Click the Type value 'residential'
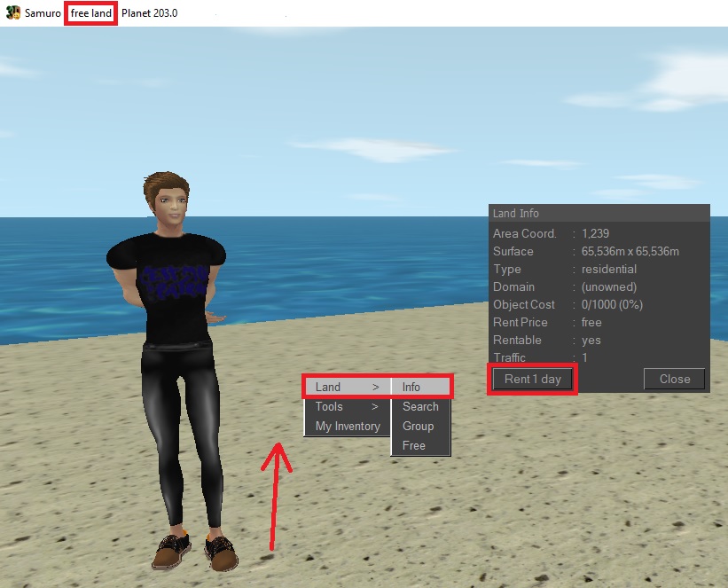728x588 pixels. click(609, 269)
